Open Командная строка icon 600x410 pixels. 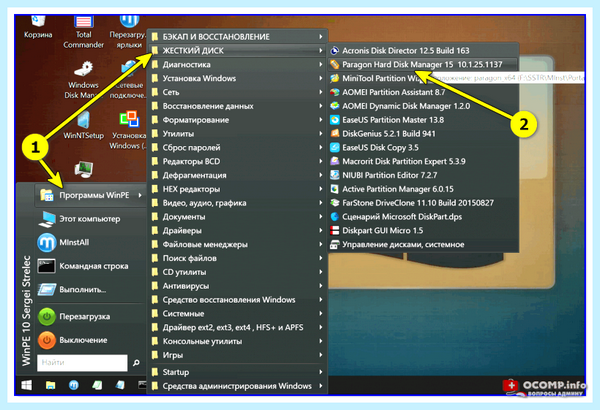47,266
